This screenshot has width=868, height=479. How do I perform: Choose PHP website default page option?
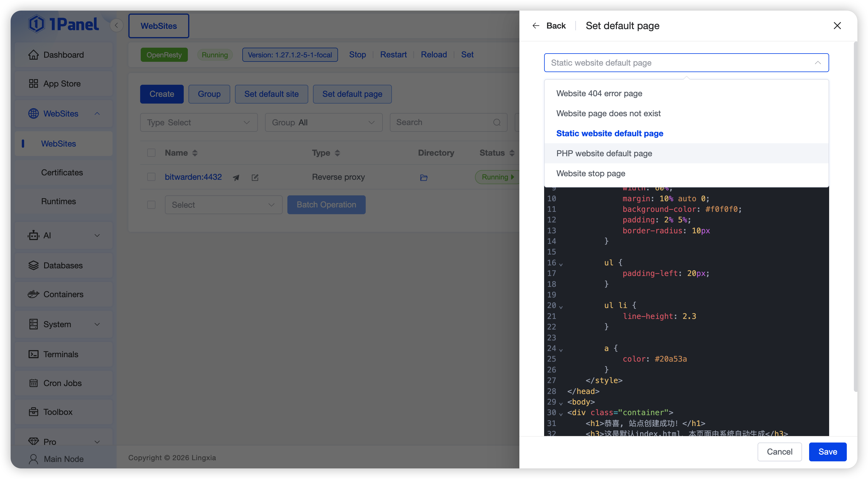(604, 154)
